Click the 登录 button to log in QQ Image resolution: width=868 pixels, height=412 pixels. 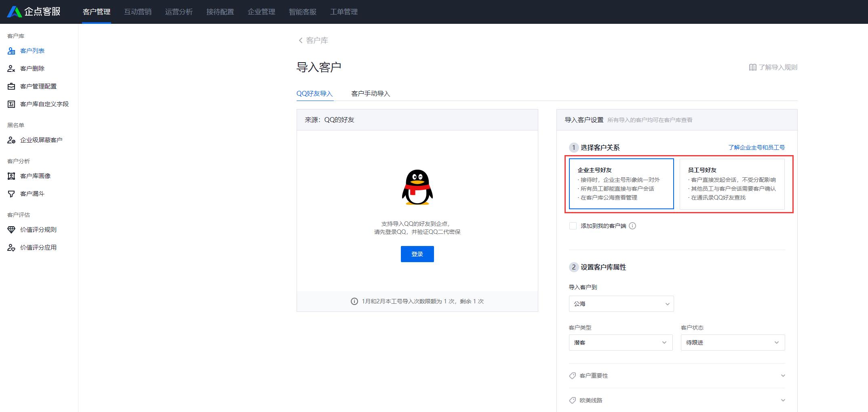tap(417, 254)
